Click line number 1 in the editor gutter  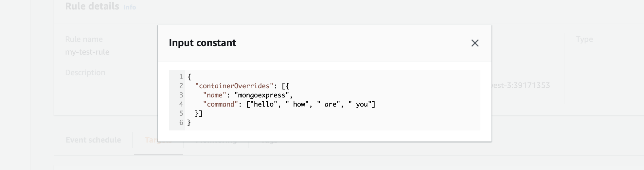[181, 77]
